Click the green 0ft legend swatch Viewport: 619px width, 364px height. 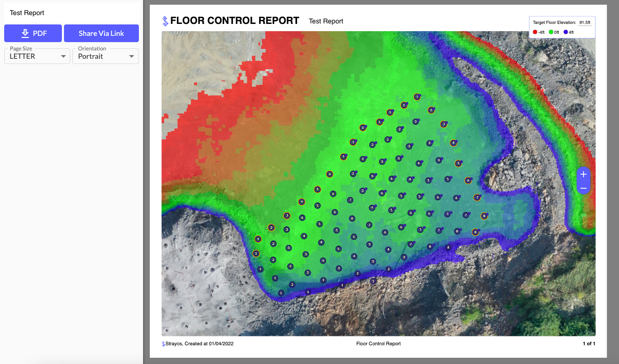(551, 32)
